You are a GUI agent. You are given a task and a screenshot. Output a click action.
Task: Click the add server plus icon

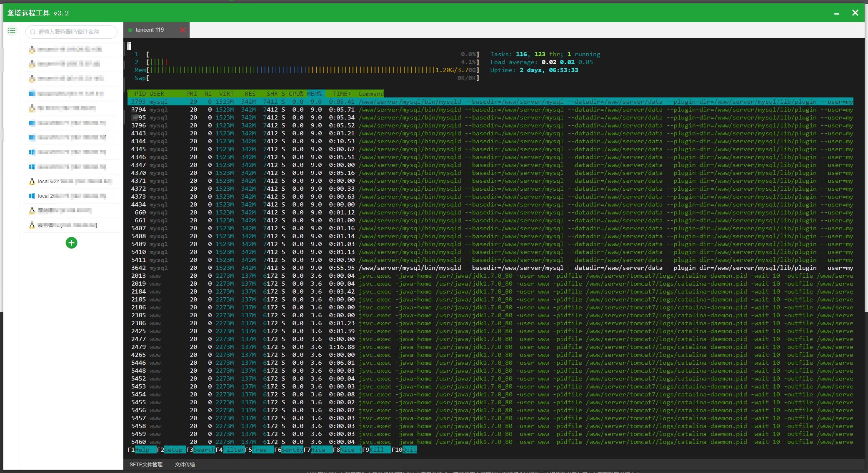point(71,243)
